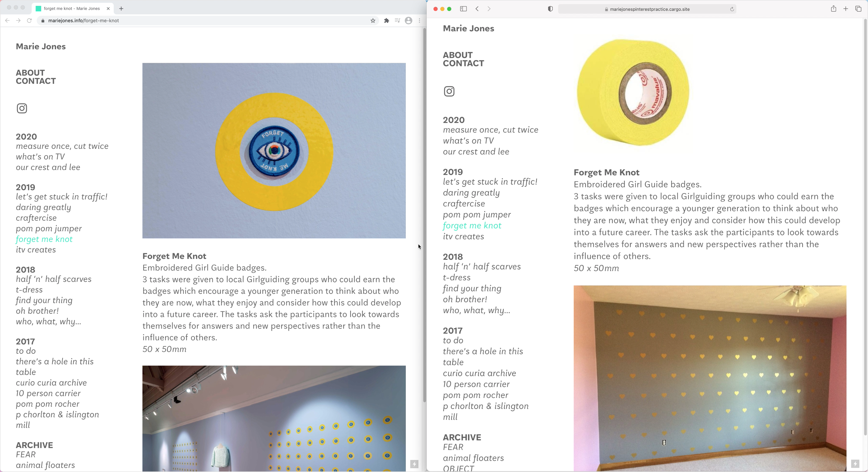Show Safari tab overview
The width and height of the screenshot is (868, 472).
858,9
